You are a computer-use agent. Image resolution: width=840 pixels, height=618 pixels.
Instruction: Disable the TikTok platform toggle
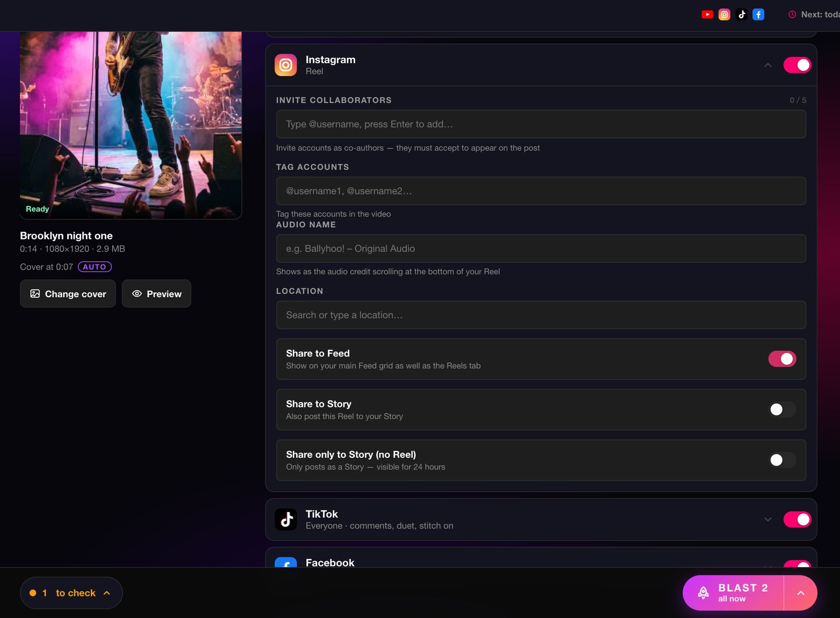click(797, 519)
